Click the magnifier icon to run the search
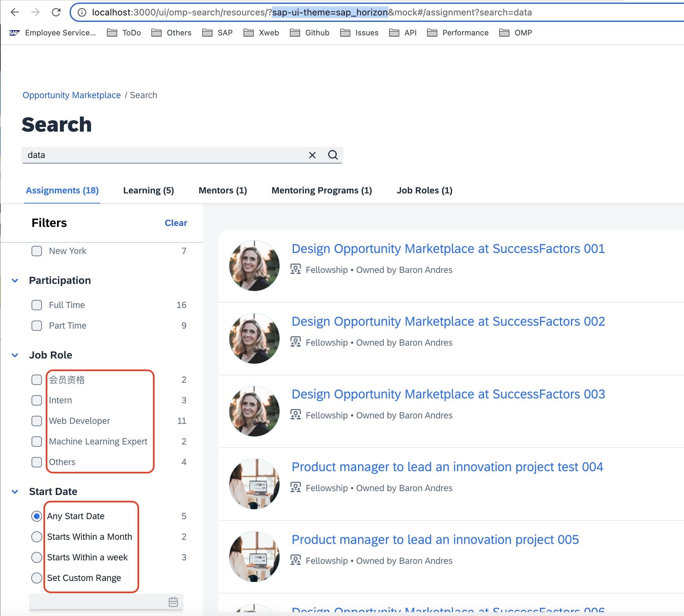This screenshot has width=684, height=616. point(333,155)
